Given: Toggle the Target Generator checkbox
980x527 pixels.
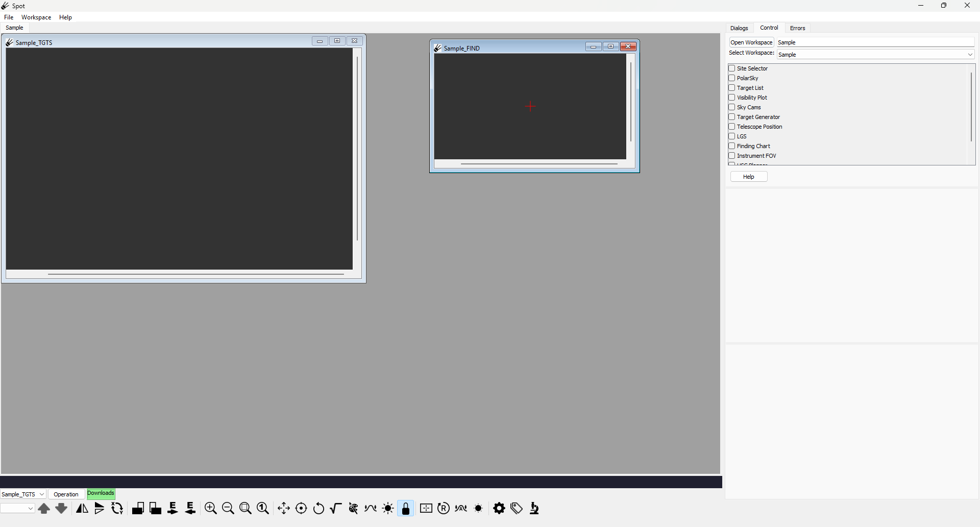Looking at the screenshot, I should point(732,117).
